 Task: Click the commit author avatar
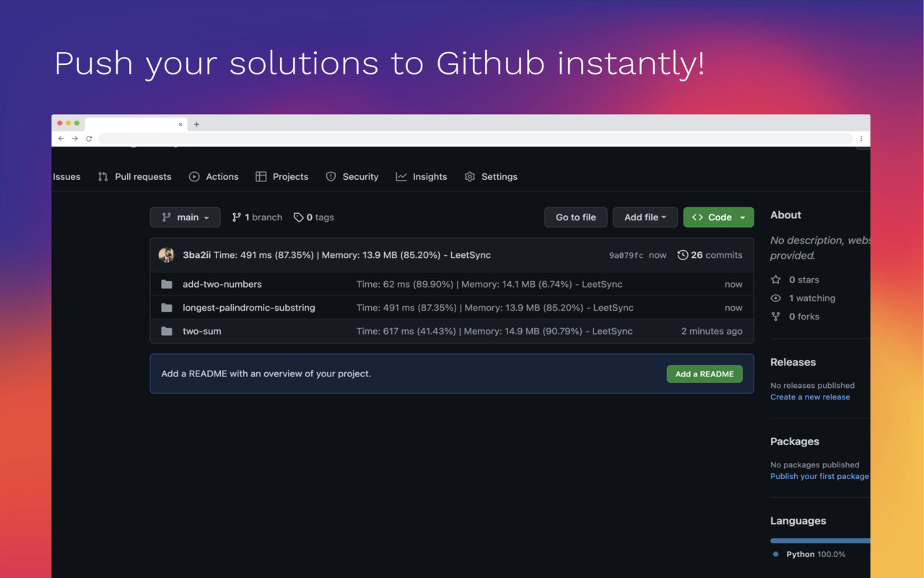click(166, 254)
